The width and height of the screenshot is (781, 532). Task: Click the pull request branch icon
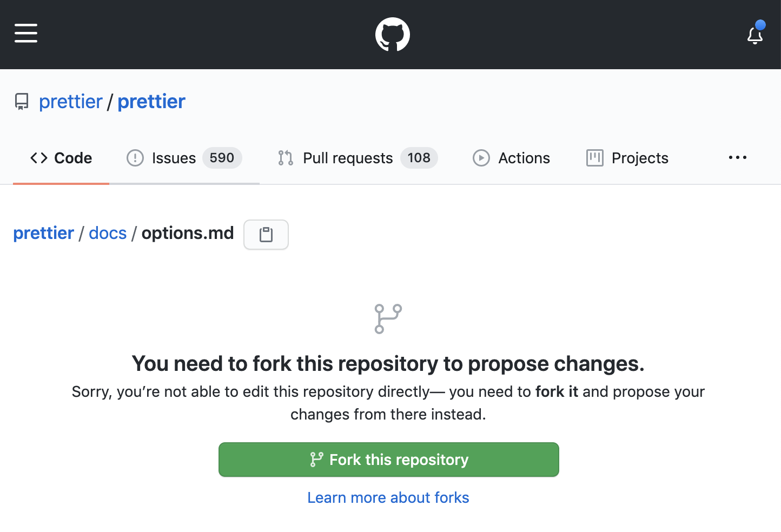(x=286, y=158)
